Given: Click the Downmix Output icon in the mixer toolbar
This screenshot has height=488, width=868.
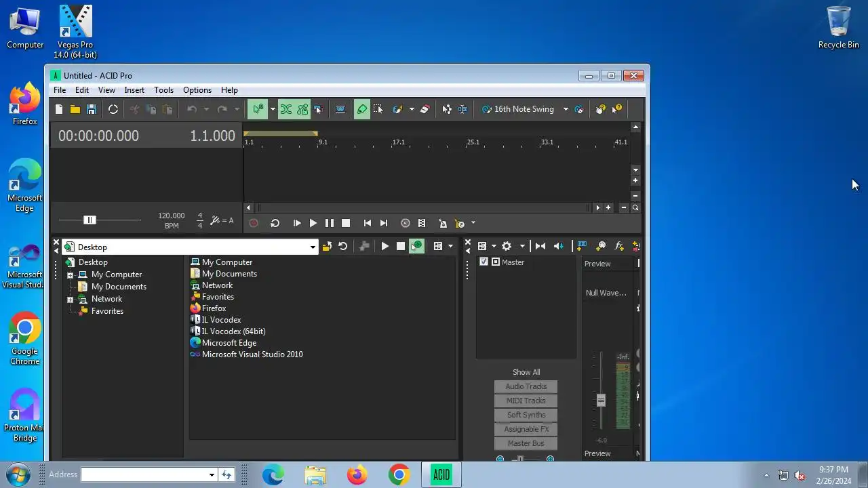Looking at the screenshot, I should coord(540,246).
